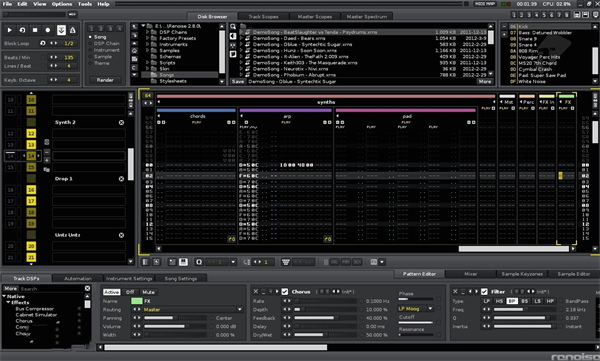Expand the Instruments folder

[x=147, y=44]
